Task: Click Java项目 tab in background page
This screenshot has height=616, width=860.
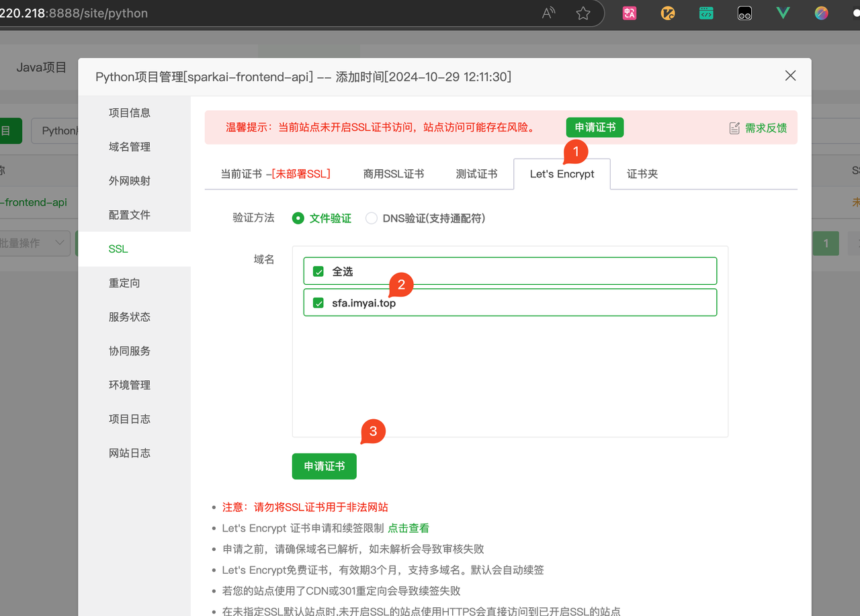Action: coord(42,67)
